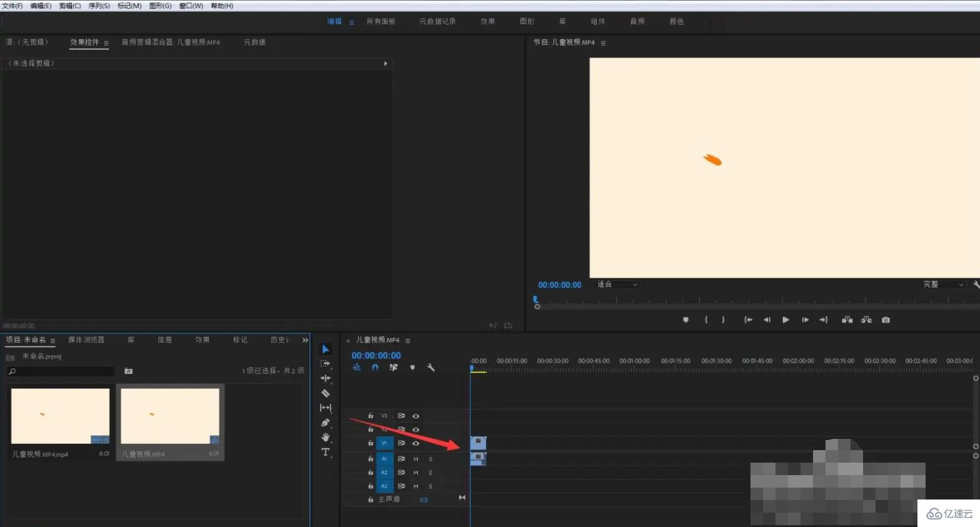Toggle V1 track targeting
980x527 pixels.
pos(384,443)
